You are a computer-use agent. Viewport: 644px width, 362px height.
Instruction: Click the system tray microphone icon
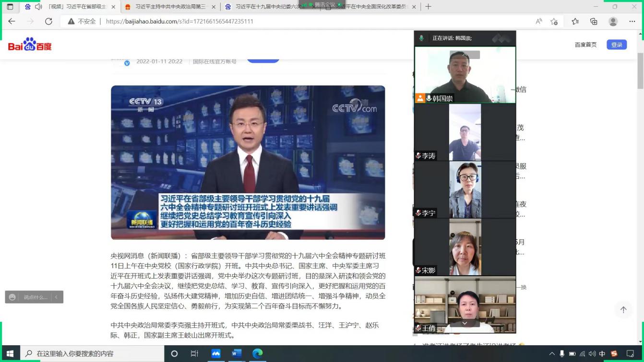click(x=562, y=354)
